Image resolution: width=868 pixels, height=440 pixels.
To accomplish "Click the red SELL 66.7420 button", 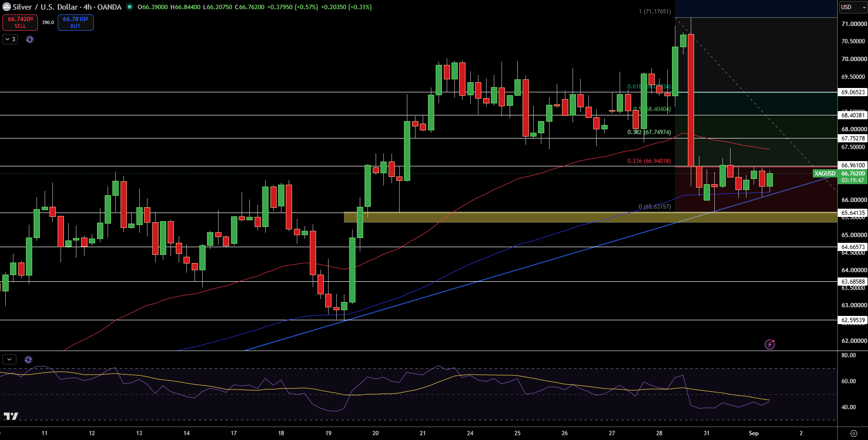I will coord(20,23).
